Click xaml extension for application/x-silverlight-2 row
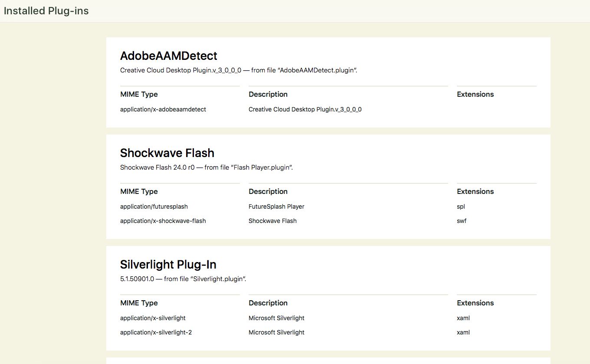The image size is (590, 364). coord(463,332)
